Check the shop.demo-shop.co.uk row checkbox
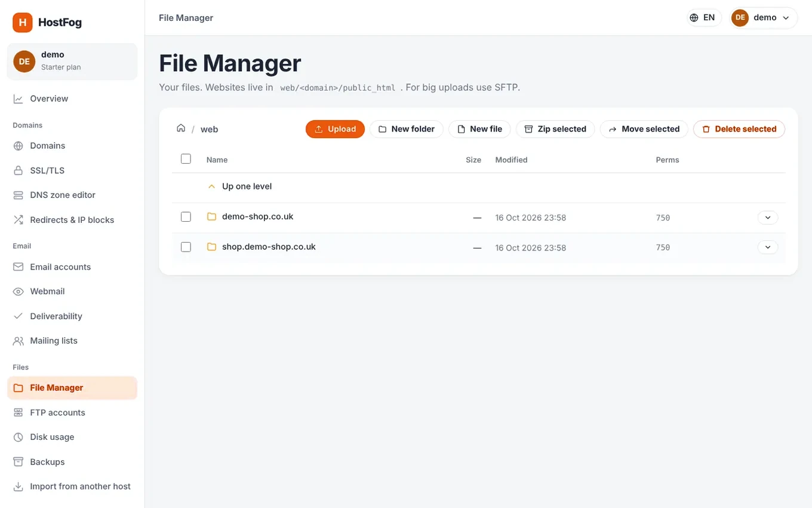Screen dimensions: 812x508 (186, 247)
